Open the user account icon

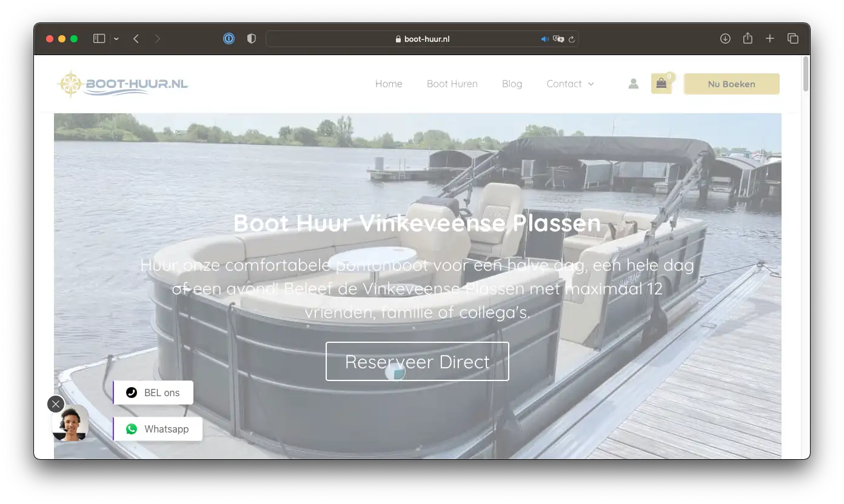(x=633, y=84)
